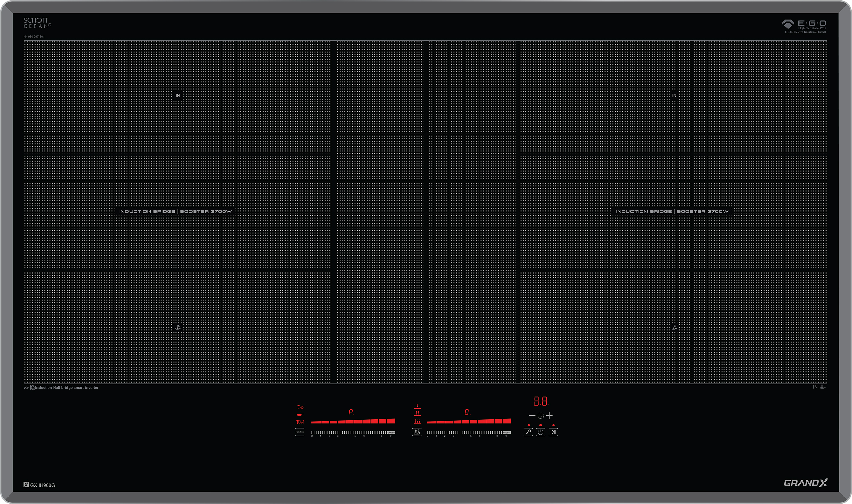This screenshot has width=852, height=504.
Task: Tap the low heat single-wave icon
Action: [x=417, y=407]
